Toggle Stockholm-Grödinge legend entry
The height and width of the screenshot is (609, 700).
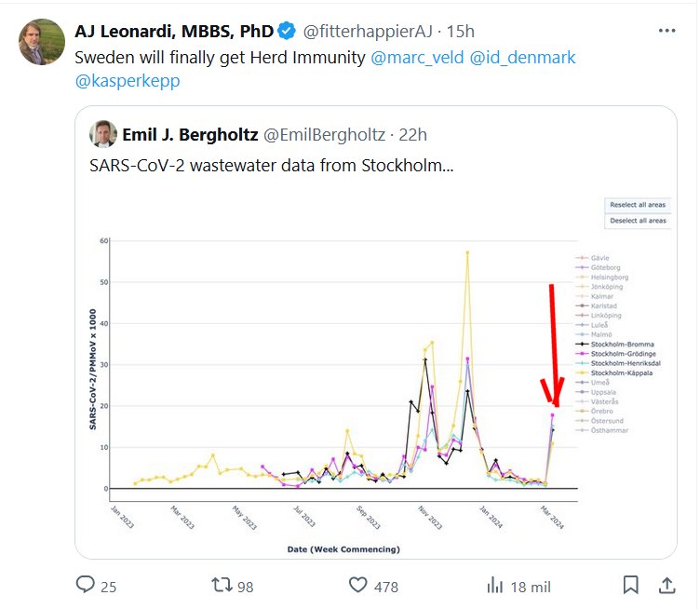622,354
